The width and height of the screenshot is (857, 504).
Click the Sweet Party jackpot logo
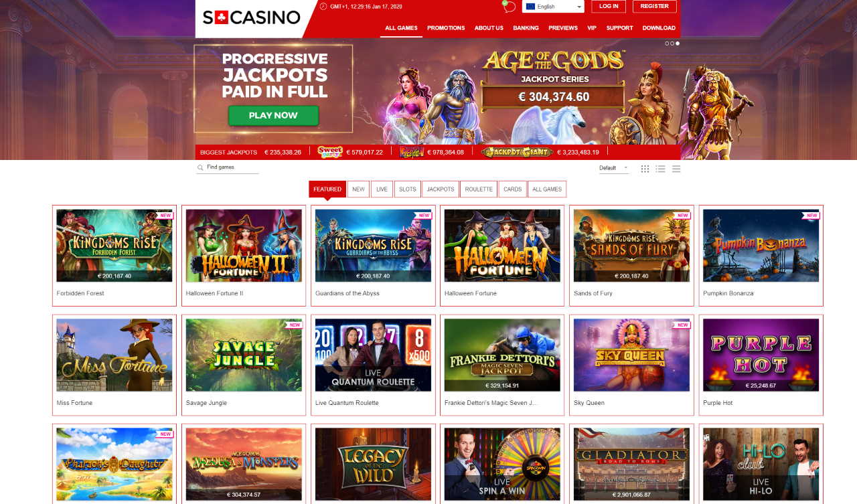point(330,152)
